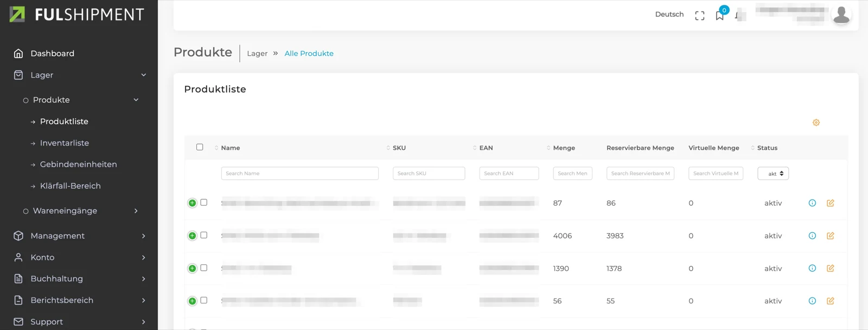Open table settings gear icon
The image size is (868, 330).
816,123
